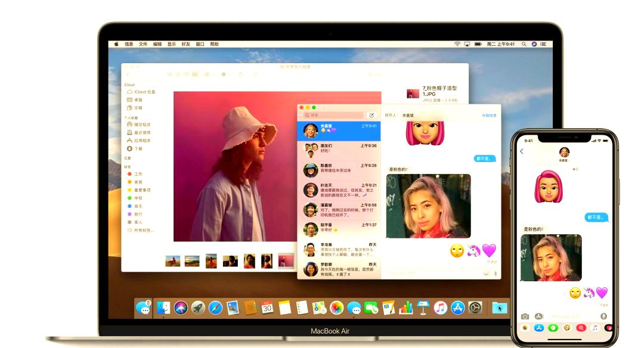Tap the camera icon on iPhone Messages
The width and height of the screenshot is (644, 348).
click(525, 316)
